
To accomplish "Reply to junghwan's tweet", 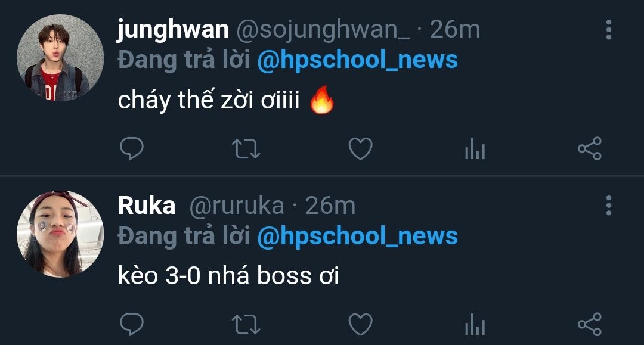I will click(131, 148).
